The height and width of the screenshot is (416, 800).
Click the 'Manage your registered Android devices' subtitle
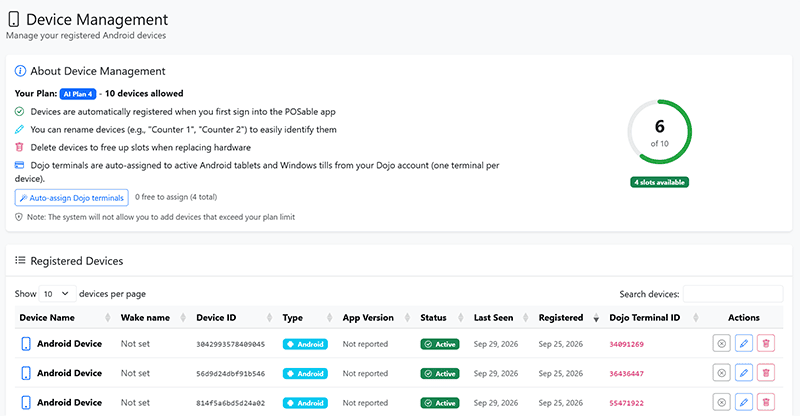[86, 36]
